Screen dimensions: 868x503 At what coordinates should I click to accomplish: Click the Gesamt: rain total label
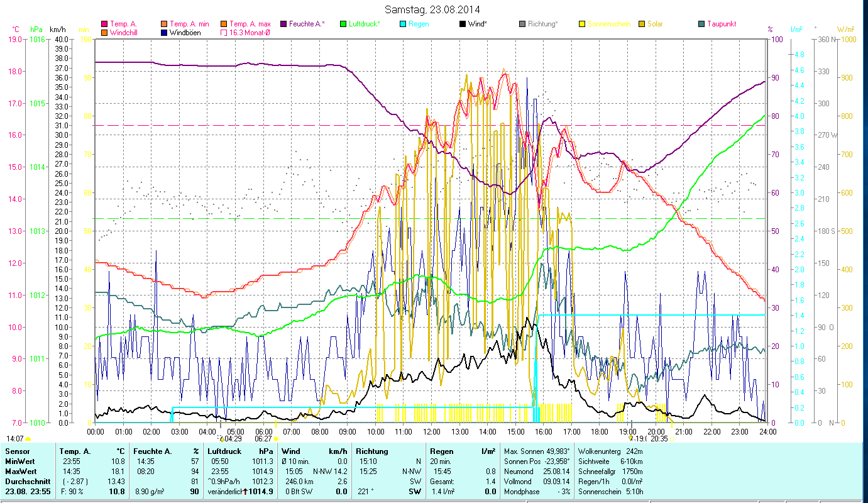click(x=442, y=482)
